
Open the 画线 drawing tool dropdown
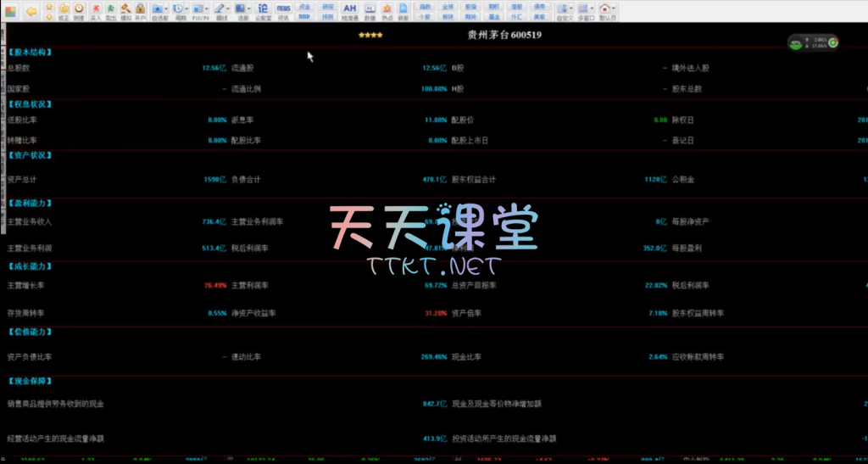[228, 9]
